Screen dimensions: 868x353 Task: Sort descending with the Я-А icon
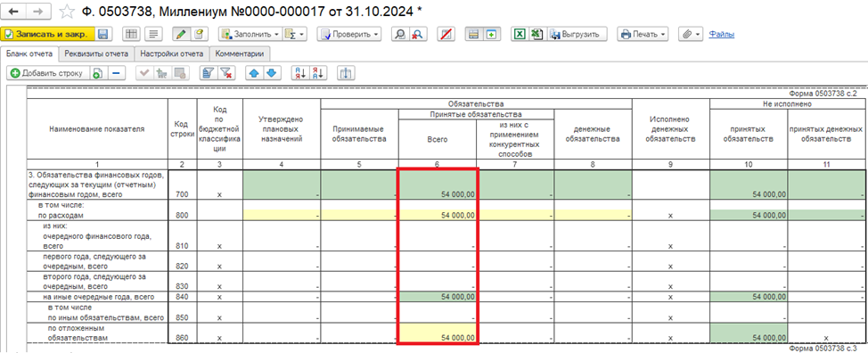(318, 73)
